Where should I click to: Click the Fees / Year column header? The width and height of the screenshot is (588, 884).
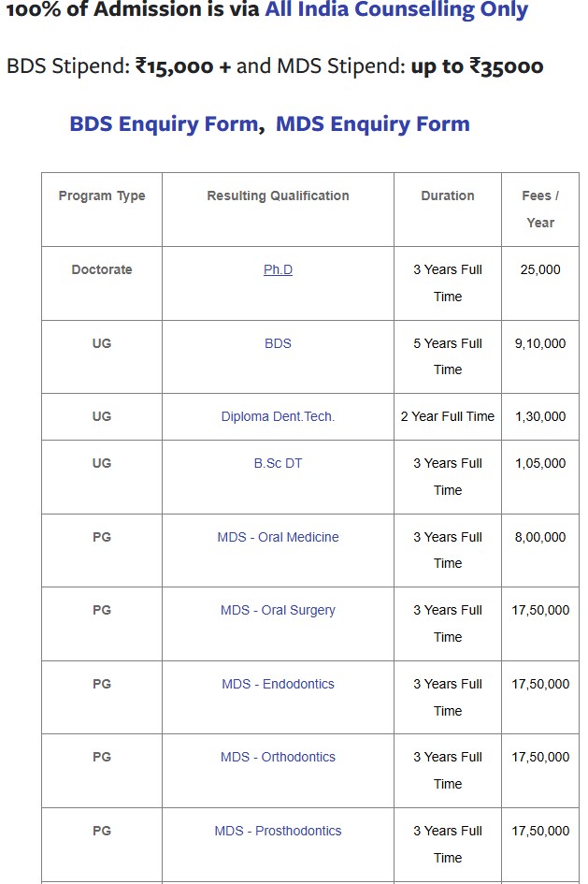pyautogui.click(x=540, y=209)
